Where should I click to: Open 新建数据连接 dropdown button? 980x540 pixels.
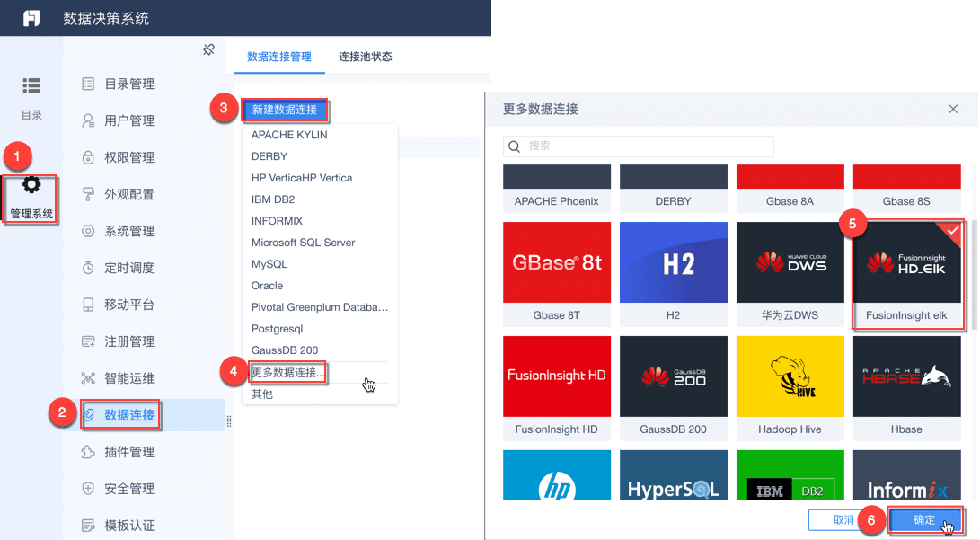pos(285,110)
